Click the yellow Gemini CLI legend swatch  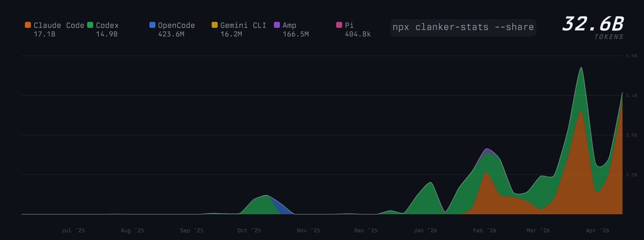(215, 25)
